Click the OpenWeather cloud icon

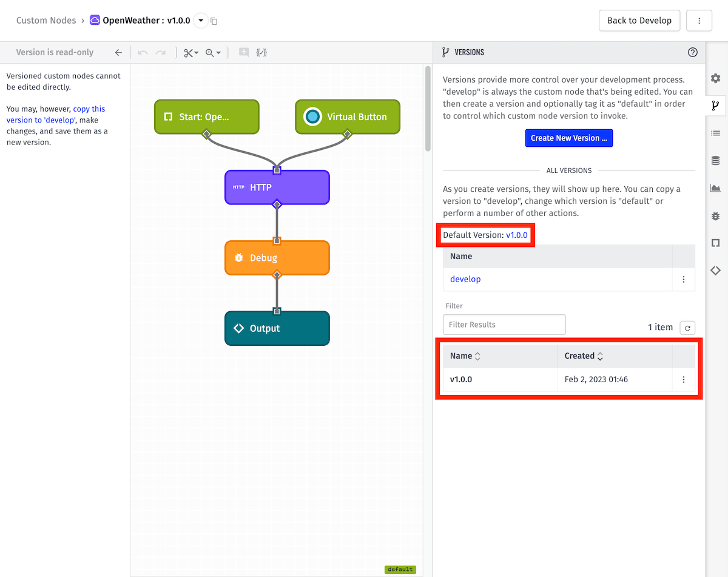coord(95,20)
